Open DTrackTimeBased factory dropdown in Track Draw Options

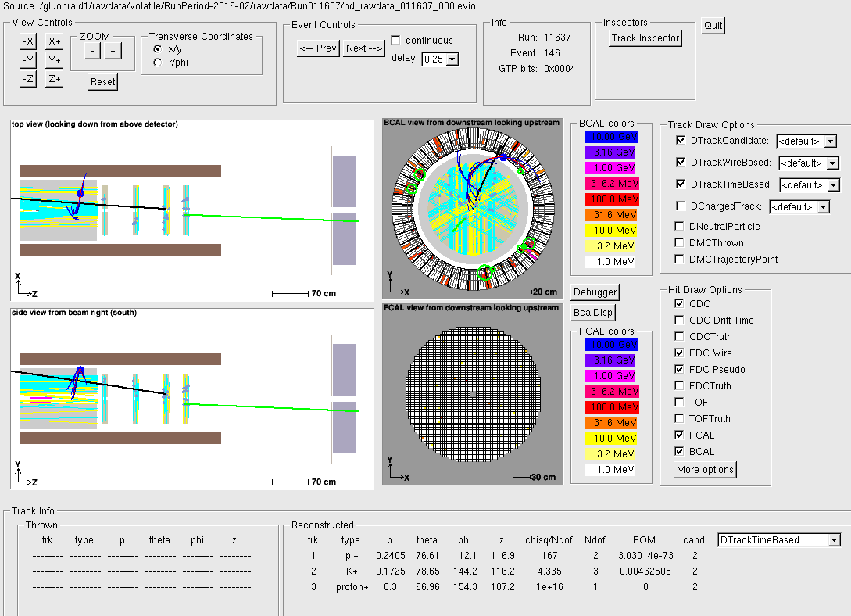tap(810, 185)
